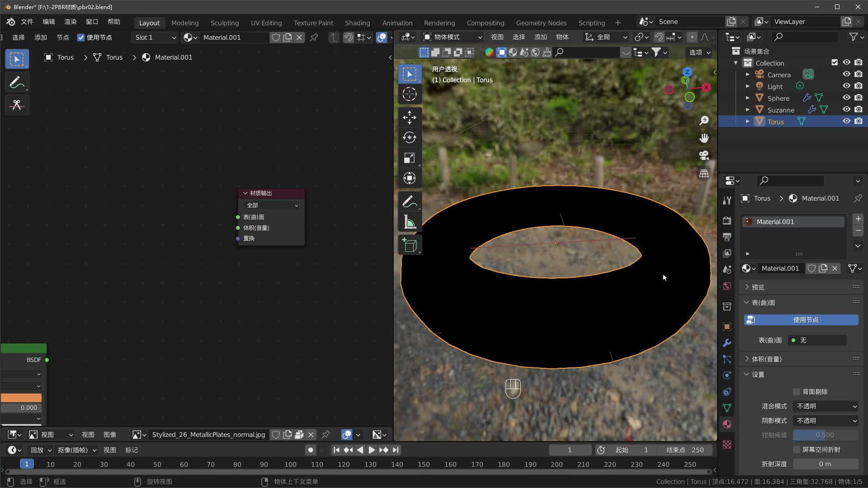Open the File menu
This screenshot has width=868, height=488.
[27, 22]
